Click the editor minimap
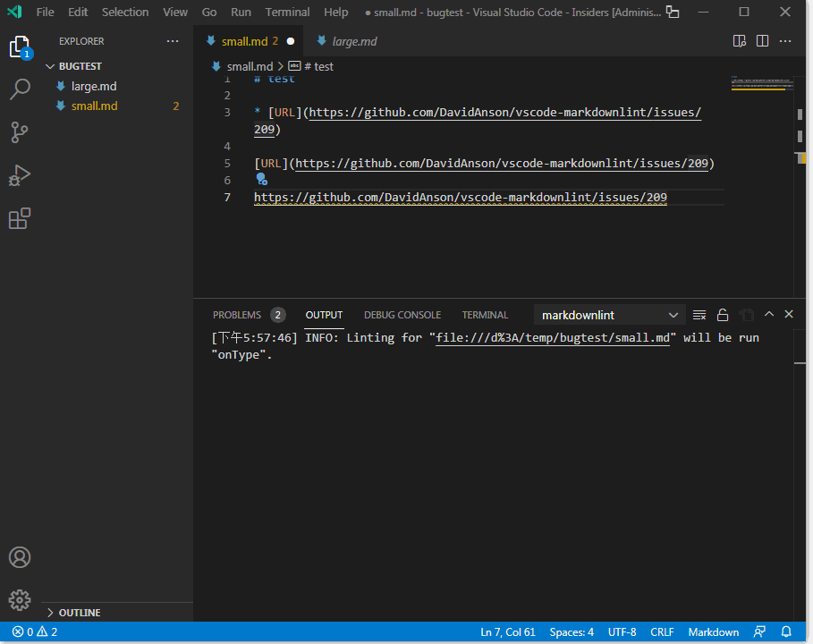The width and height of the screenshot is (813, 644). [762, 83]
